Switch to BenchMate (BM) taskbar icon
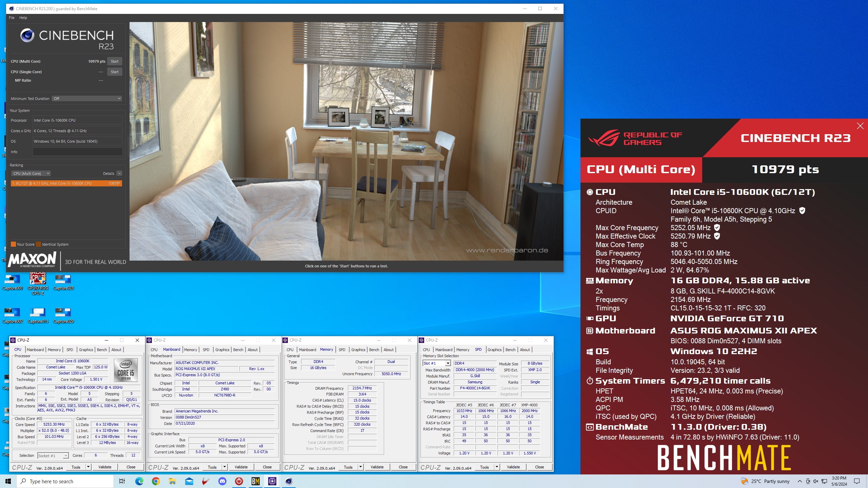The width and height of the screenshot is (868, 488). click(x=255, y=481)
